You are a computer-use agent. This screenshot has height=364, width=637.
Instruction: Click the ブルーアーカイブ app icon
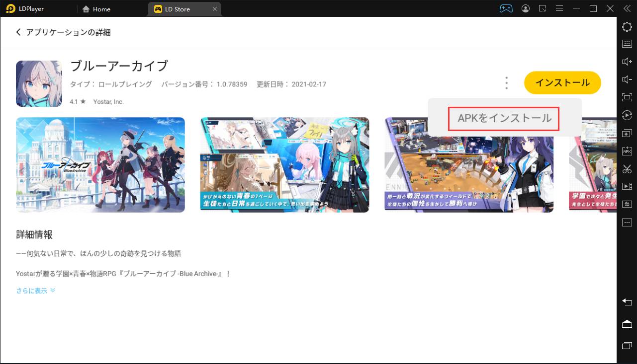click(x=39, y=83)
